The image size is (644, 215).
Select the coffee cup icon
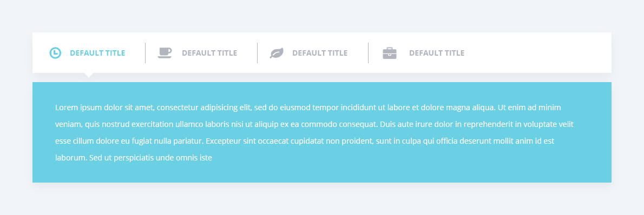click(165, 53)
